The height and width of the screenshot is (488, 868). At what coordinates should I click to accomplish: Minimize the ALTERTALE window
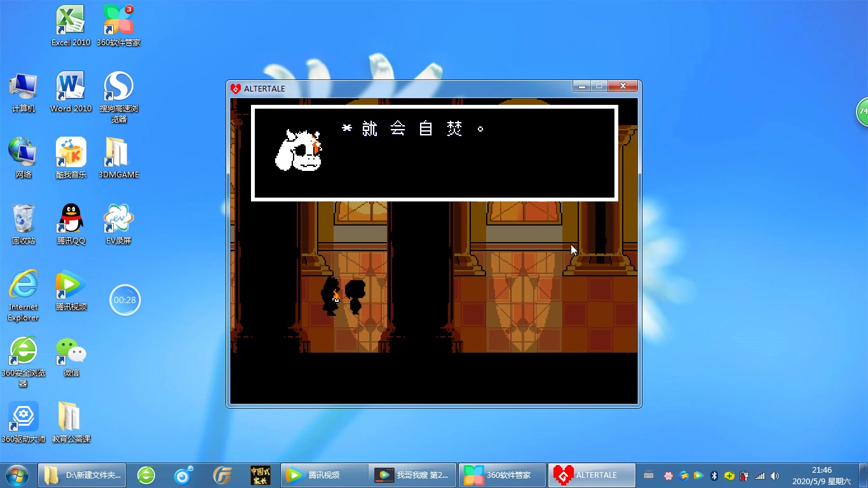[581, 86]
